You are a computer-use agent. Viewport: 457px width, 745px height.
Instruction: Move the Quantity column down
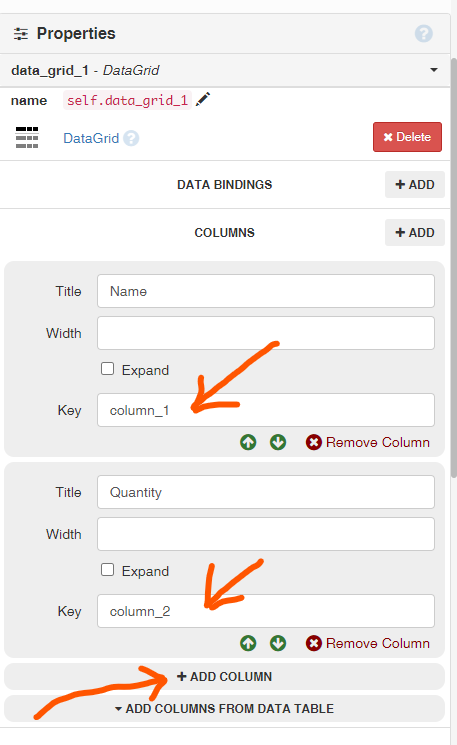click(x=278, y=643)
